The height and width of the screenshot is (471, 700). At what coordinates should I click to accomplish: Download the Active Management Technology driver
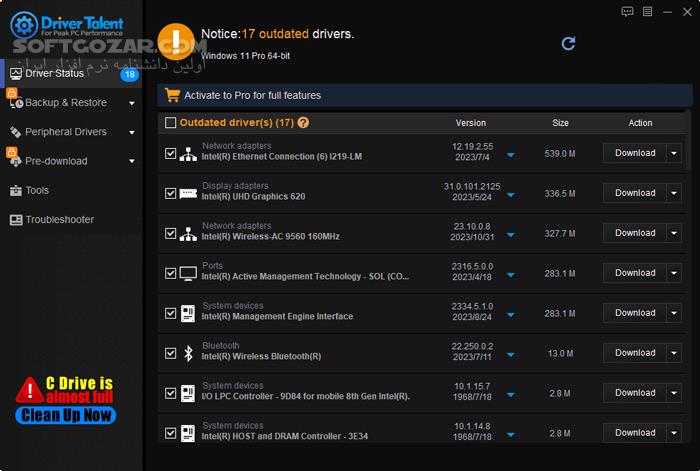[x=635, y=273]
